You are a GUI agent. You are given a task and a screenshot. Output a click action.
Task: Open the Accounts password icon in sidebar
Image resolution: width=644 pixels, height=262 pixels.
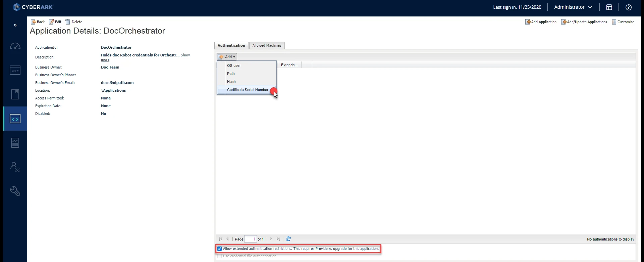point(15,70)
